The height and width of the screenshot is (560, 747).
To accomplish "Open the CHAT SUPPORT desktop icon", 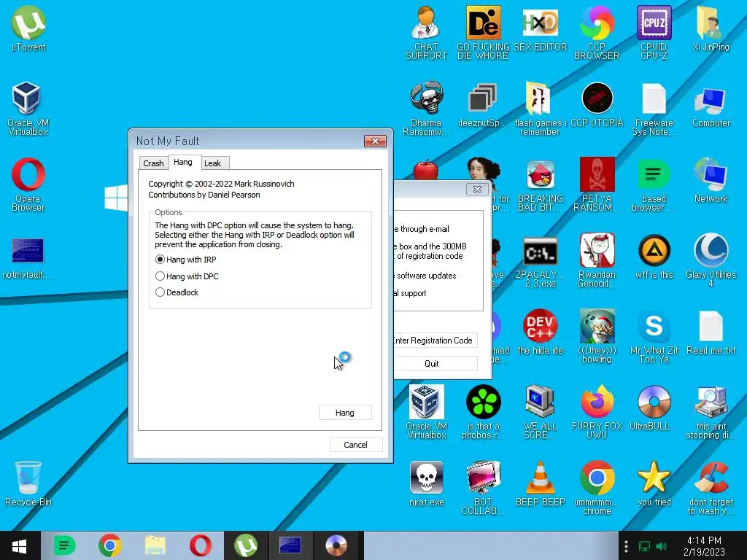I will click(x=426, y=32).
